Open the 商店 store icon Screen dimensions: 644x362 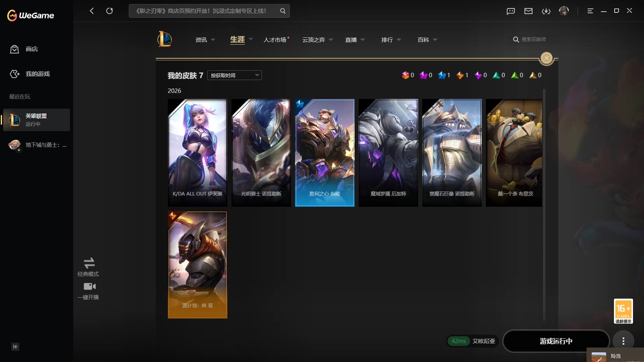[x=14, y=49]
